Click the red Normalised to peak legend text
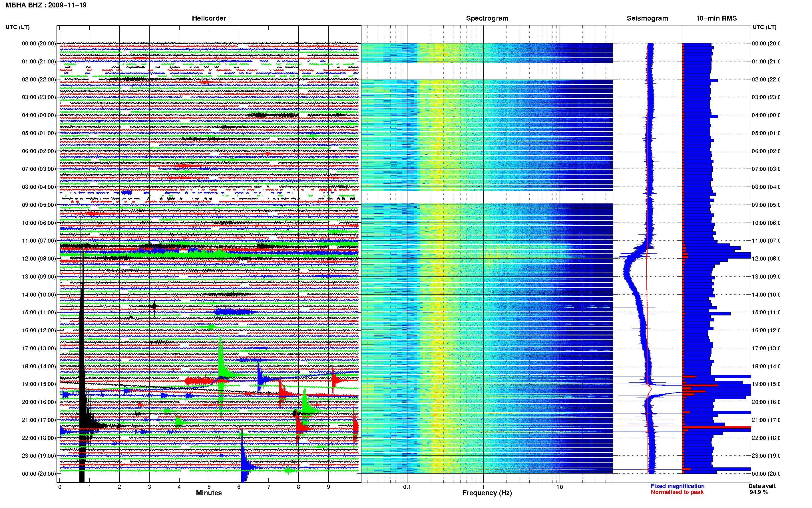The image size is (812, 508). tap(677, 492)
